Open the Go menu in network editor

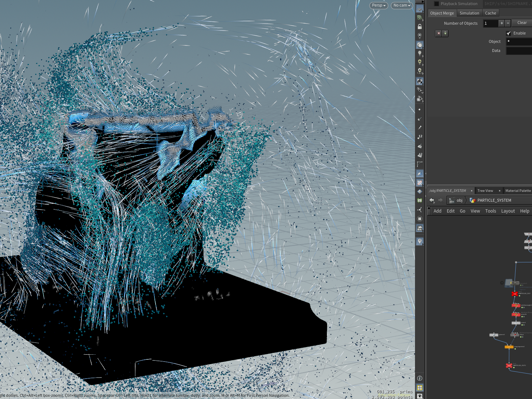click(463, 211)
